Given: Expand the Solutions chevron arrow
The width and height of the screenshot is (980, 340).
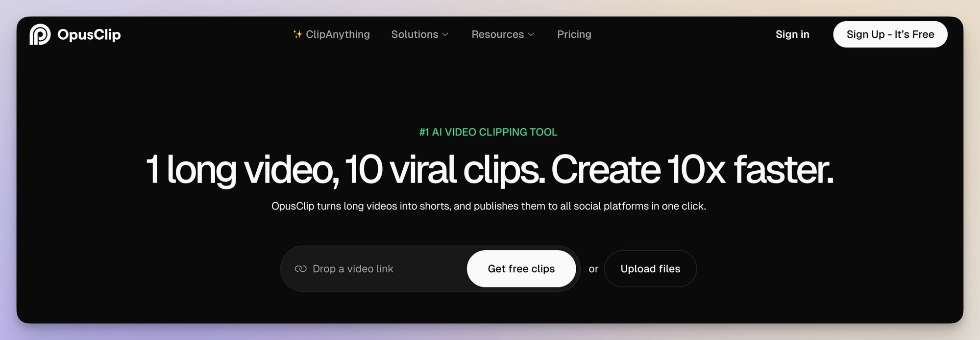Looking at the screenshot, I should [x=445, y=34].
